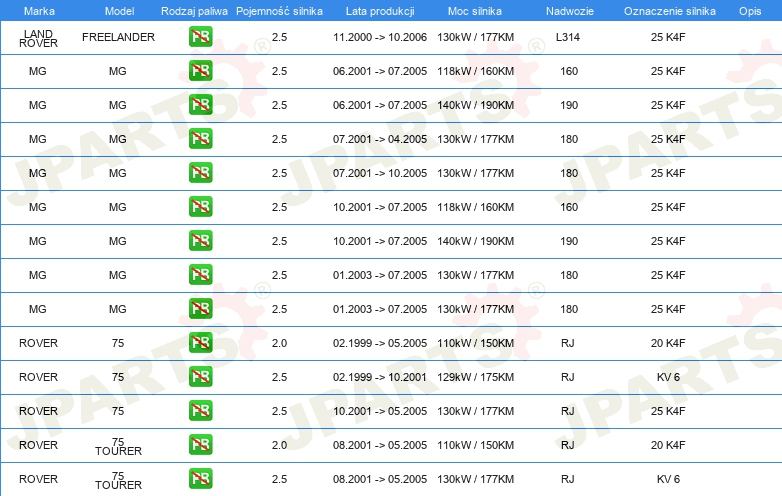Screen dimensions: 782x496
Task: Click the Opis column header
Action: (x=750, y=11)
